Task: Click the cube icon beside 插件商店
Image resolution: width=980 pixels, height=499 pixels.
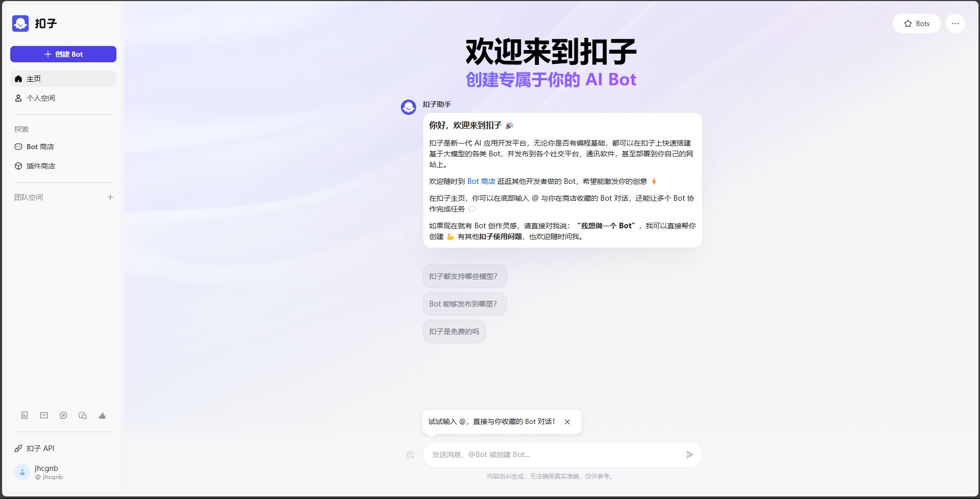Action: (18, 166)
